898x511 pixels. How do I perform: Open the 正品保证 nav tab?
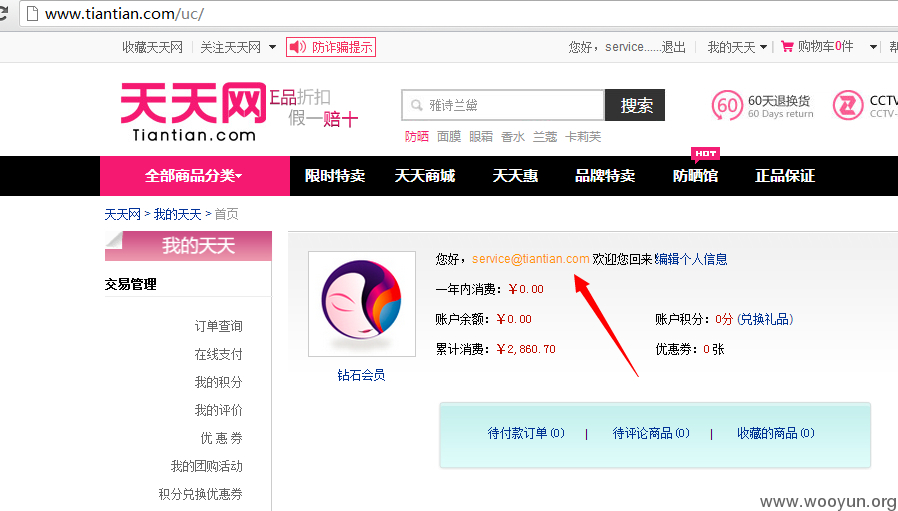tap(785, 175)
